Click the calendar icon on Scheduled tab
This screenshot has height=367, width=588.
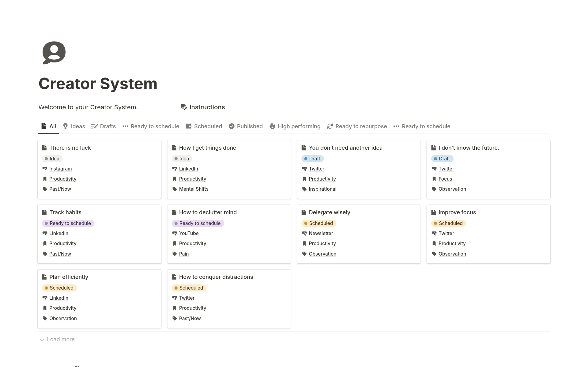189,126
